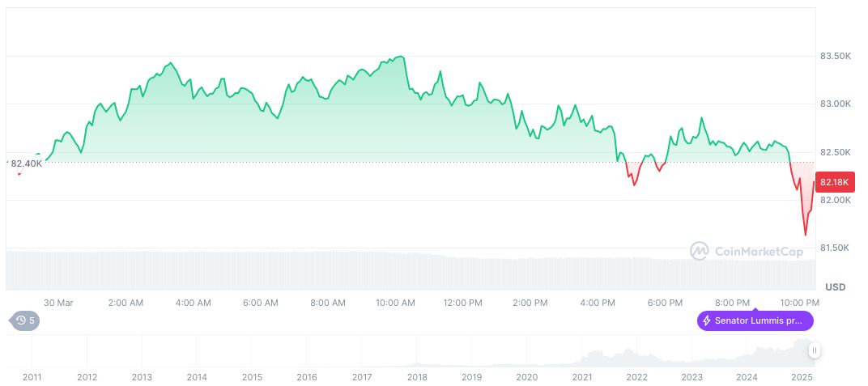
Task: Click the 83.50K price axis label
Action: coord(836,57)
